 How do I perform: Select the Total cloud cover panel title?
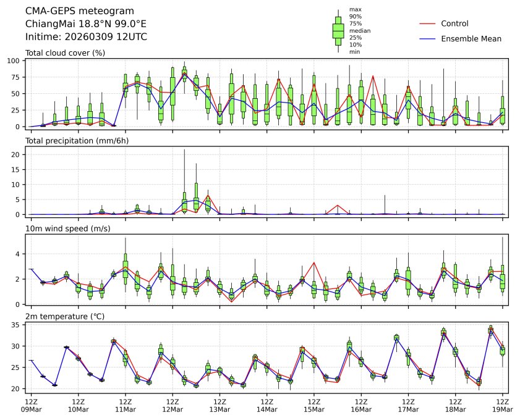point(65,53)
